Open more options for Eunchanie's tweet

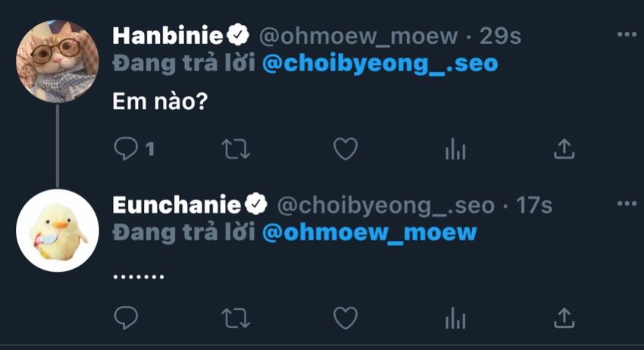click(627, 203)
